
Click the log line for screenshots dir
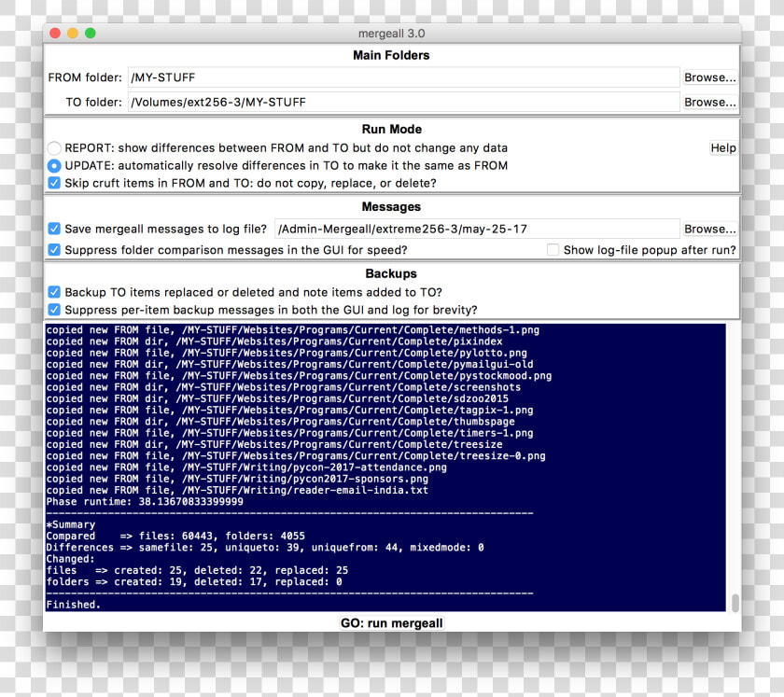(284, 387)
